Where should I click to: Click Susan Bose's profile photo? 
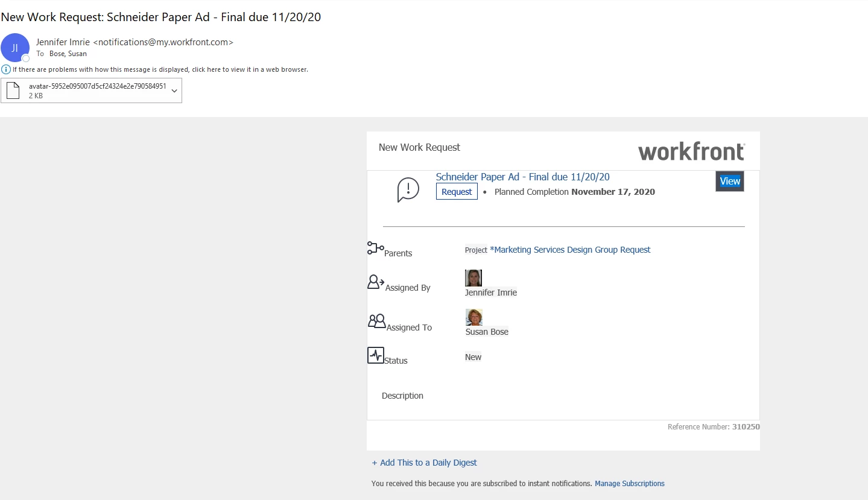point(474,317)
